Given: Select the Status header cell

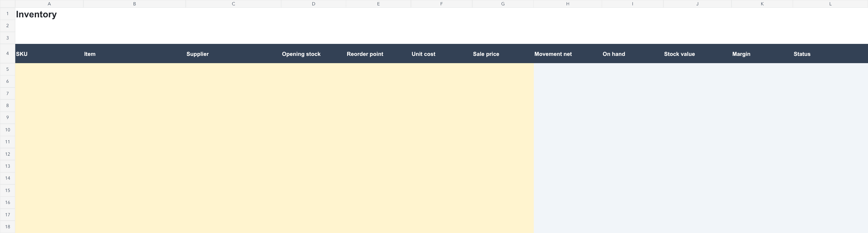Looking at the screenshot, I should (x=830, y=54).
